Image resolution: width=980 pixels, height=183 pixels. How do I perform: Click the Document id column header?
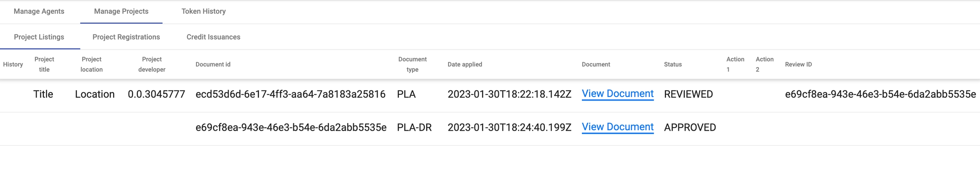(x=213, y=64)
